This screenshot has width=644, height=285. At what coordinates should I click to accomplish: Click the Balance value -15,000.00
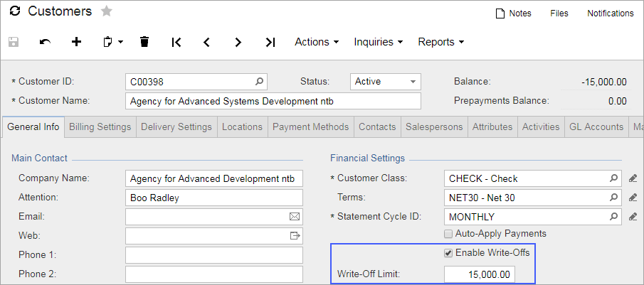click(x=603, y=82)
